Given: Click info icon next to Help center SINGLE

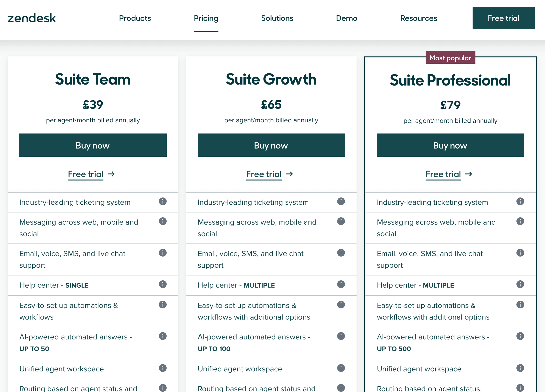Looking at the screenshot, I should 163,285.
